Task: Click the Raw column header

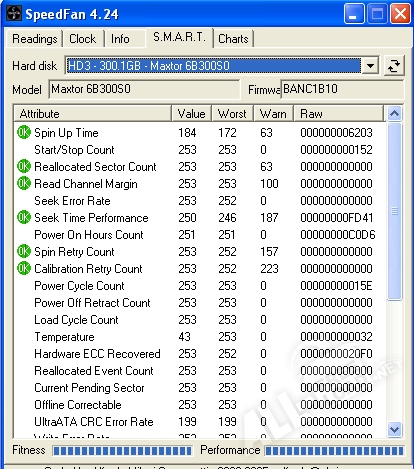Action: 338,114
